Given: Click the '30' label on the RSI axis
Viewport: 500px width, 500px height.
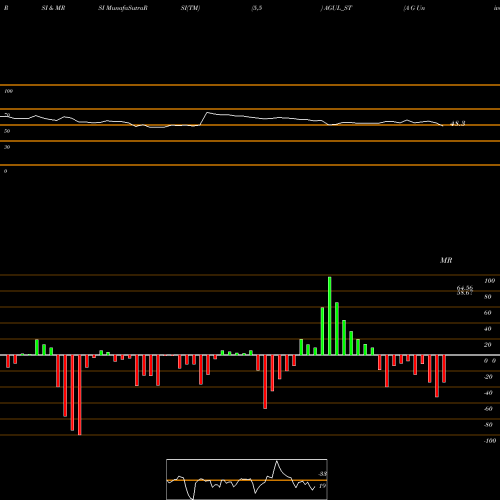Looking at the screenshot, I should 7,147.
